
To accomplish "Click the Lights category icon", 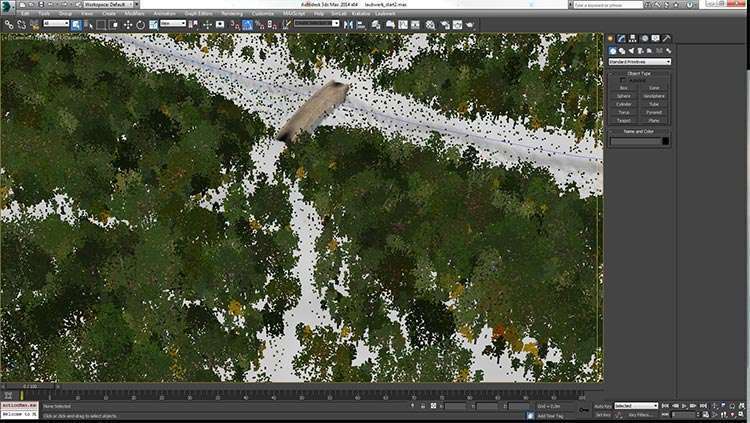I will tap(630, 50).
